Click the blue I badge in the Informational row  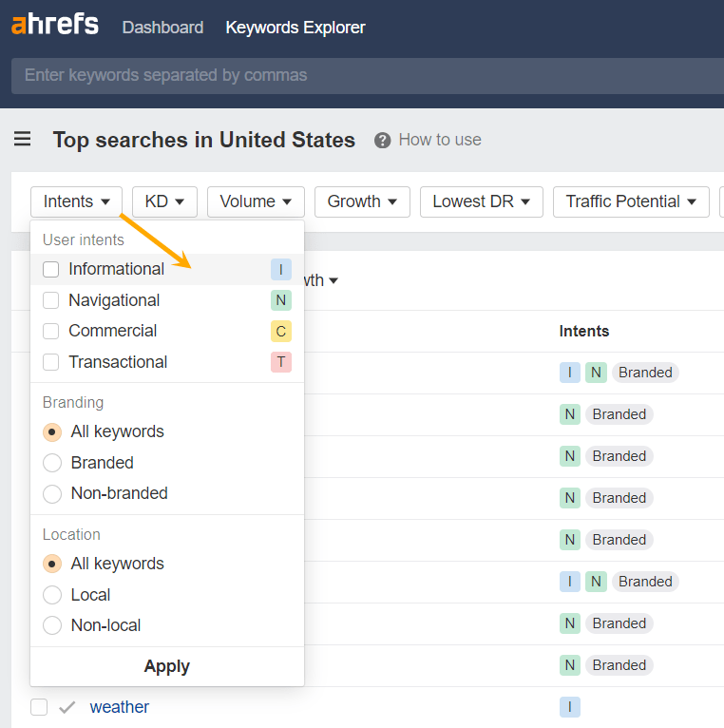pyautogui.click(x=281, y=269)
